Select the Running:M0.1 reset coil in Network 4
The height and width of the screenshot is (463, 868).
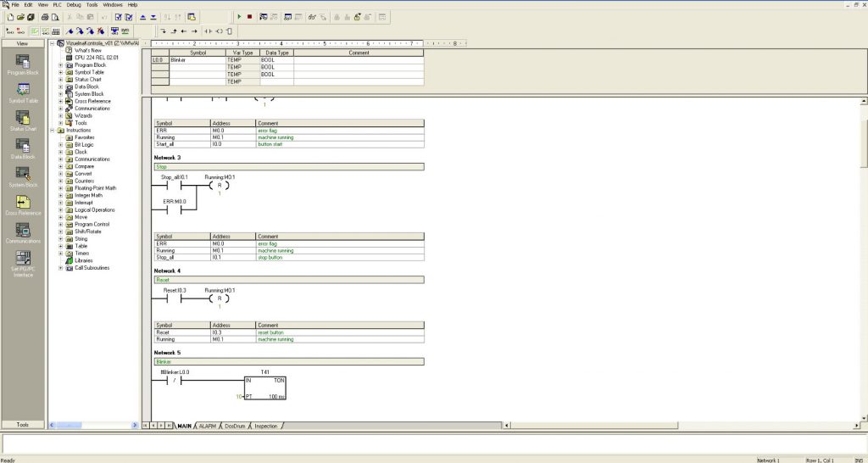[219, 298]
